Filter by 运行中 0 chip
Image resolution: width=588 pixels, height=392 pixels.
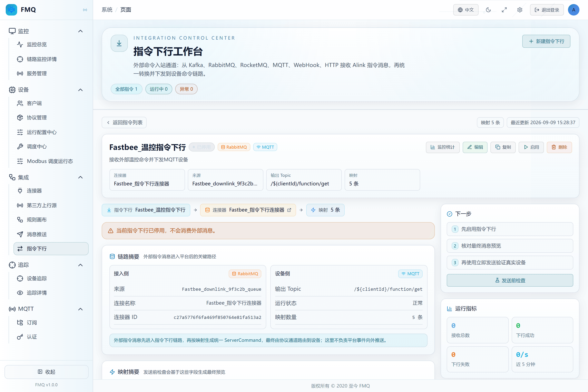tap(158, 89)
